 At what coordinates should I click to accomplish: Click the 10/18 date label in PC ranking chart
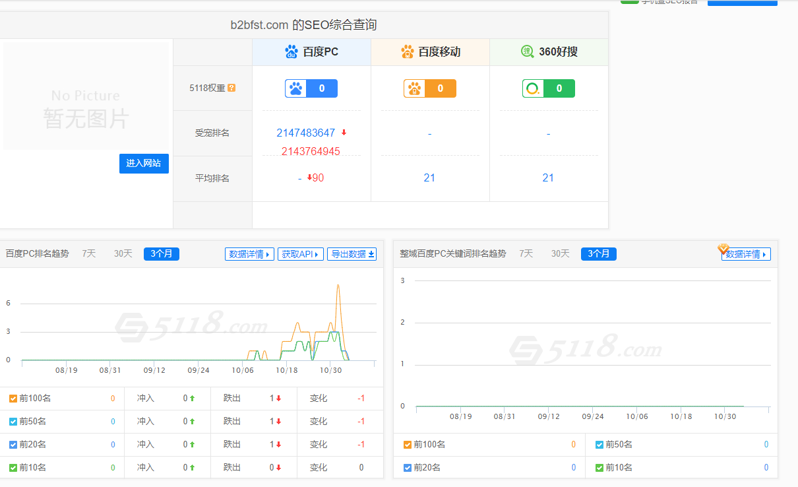287,370
